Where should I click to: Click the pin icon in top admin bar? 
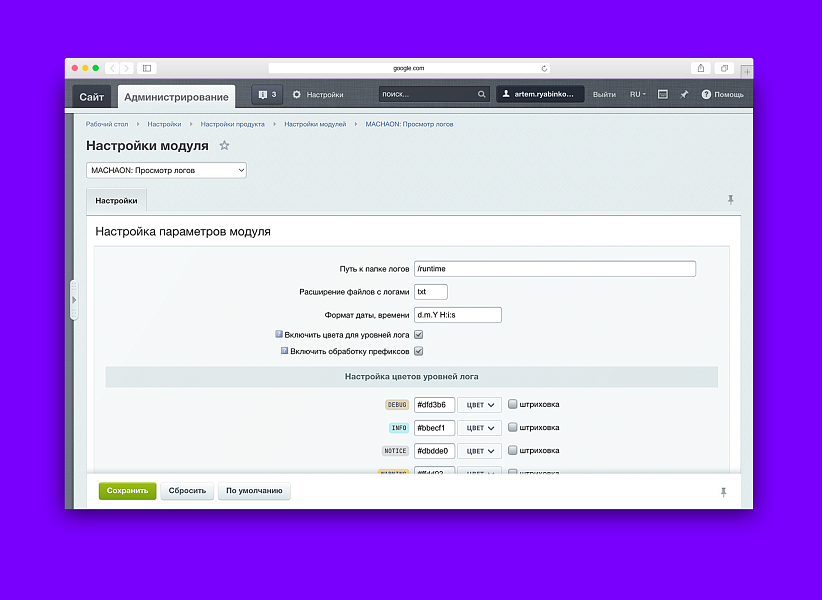pos(684,95)
